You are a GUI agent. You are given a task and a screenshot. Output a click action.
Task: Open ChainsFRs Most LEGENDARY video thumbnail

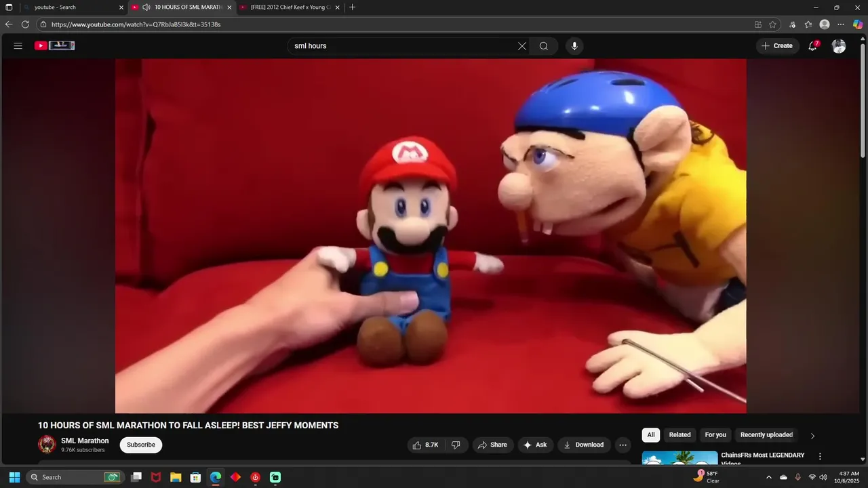(679, 458)
